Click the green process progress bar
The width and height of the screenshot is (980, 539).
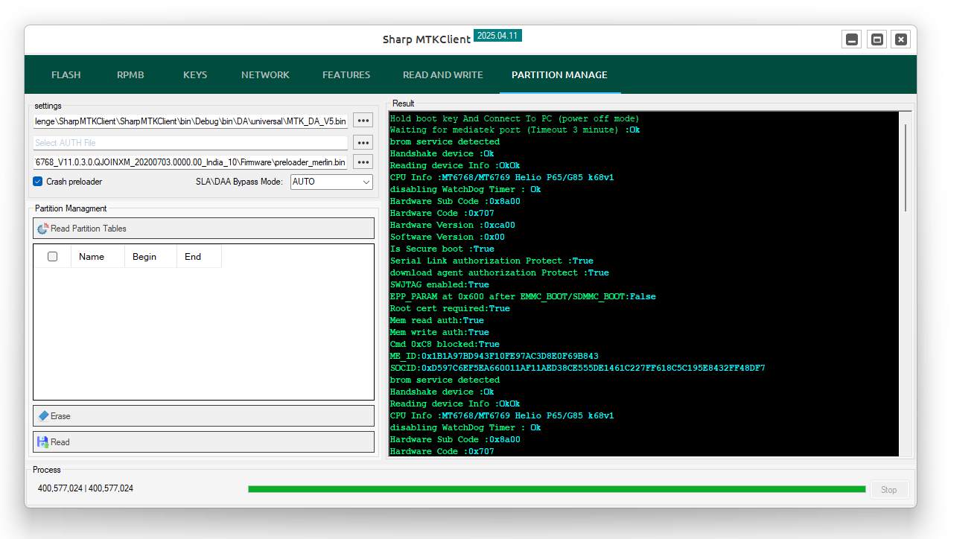[556, 489]
